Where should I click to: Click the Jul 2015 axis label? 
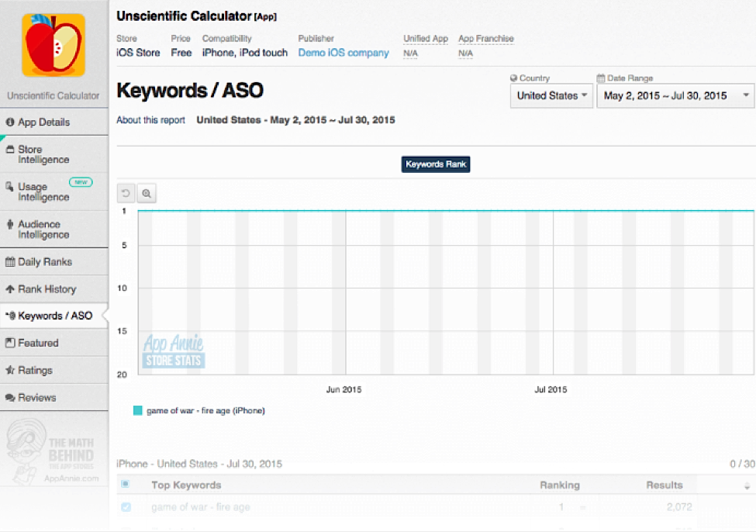coord(551,390)
